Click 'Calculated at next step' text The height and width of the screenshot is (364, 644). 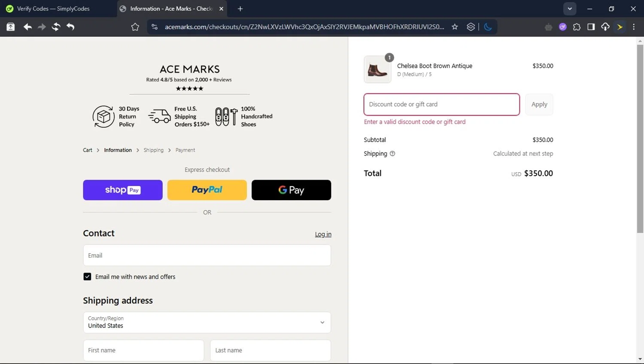coord(523,153)
